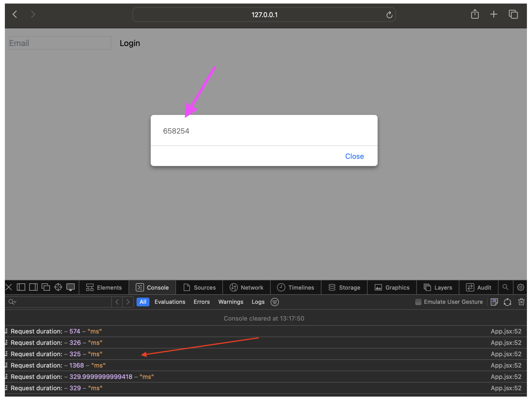The height and width of the screenshot is (401, 532).
Task: Click the inspector search magnifier icon
Action: point(505,287)
